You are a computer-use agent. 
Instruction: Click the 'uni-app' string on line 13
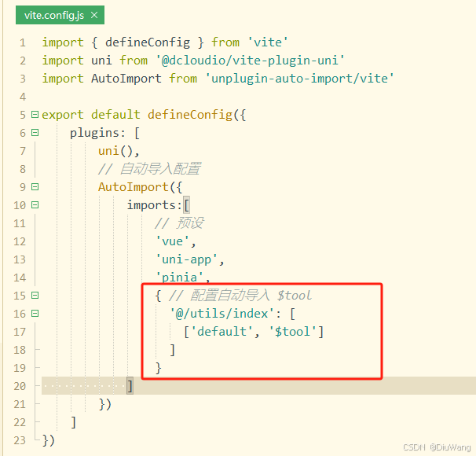coord(186,259)
